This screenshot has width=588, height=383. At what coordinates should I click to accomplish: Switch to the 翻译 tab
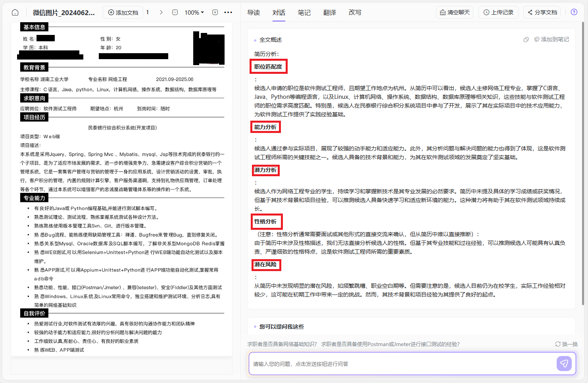point(330,12)
